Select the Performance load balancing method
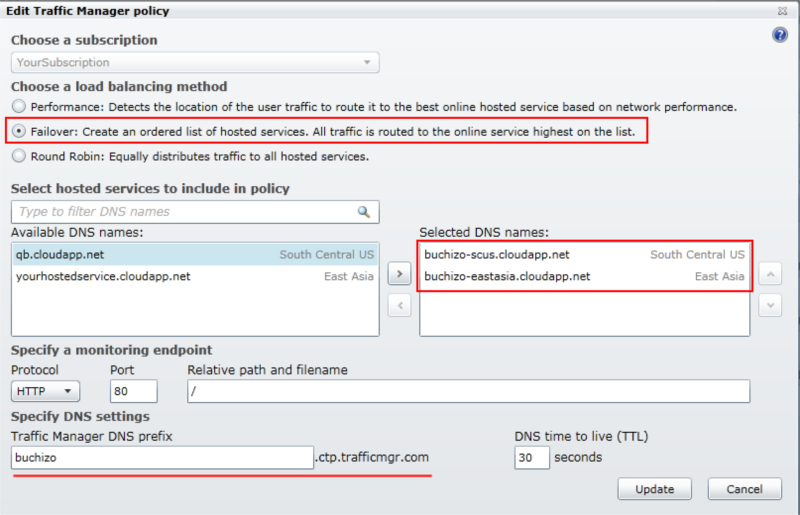 point(18,106)
